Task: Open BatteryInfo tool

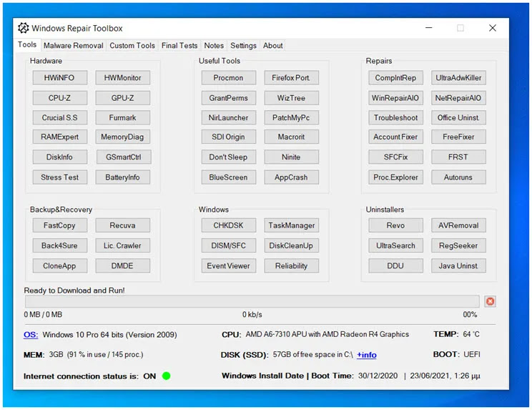Action: coord(122,177)
